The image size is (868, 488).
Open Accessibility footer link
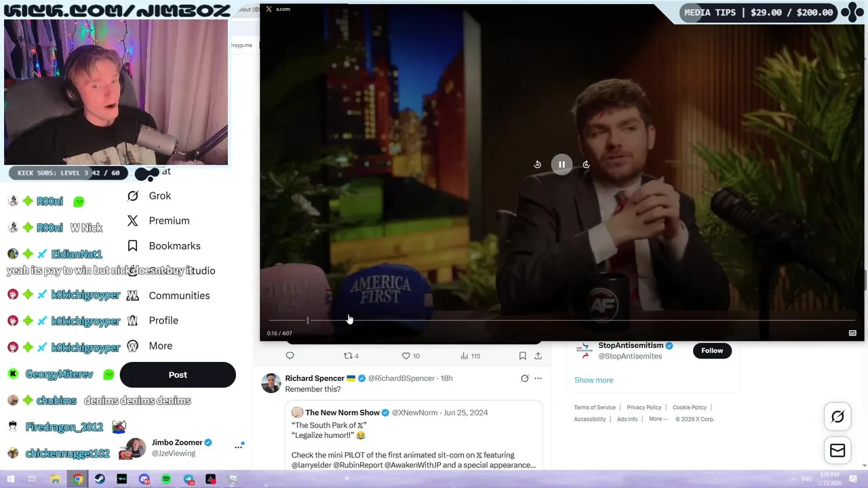click(x=589, y=419)
